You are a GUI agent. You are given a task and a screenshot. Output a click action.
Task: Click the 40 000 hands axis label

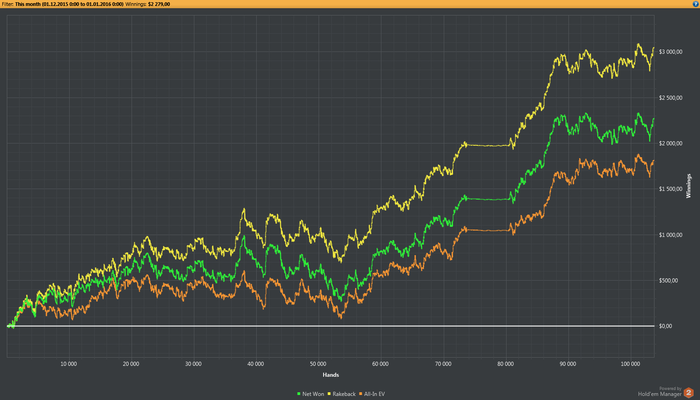[256, 364]
